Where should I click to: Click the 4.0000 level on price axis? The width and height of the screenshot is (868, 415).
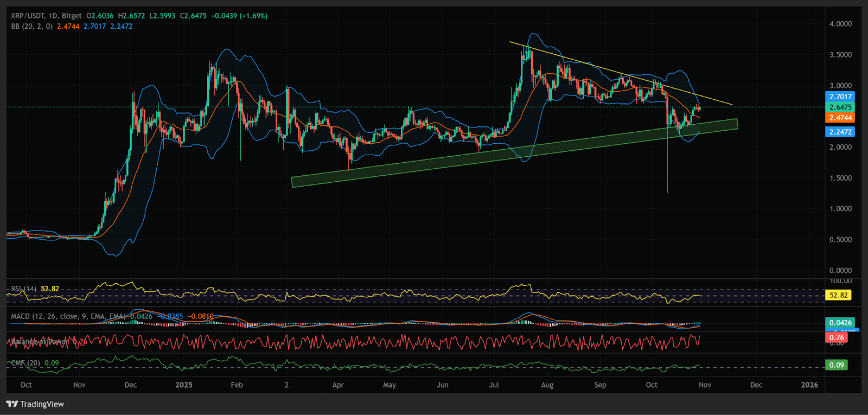tap(840, 24)
